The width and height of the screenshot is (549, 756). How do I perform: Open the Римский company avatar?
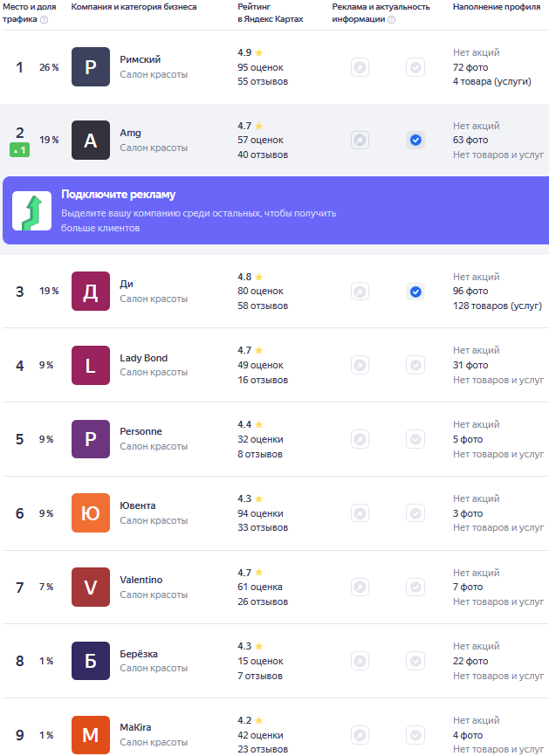tap(91, 67)
